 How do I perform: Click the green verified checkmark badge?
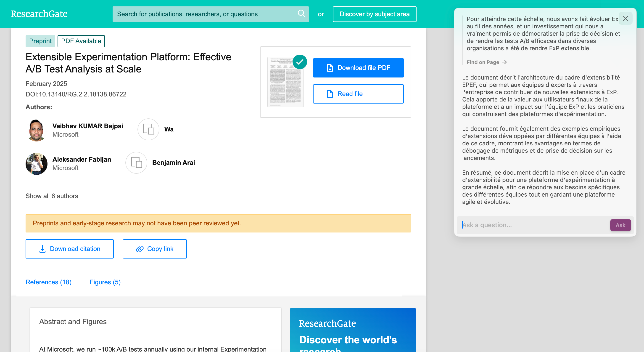[x=300, y=62]
